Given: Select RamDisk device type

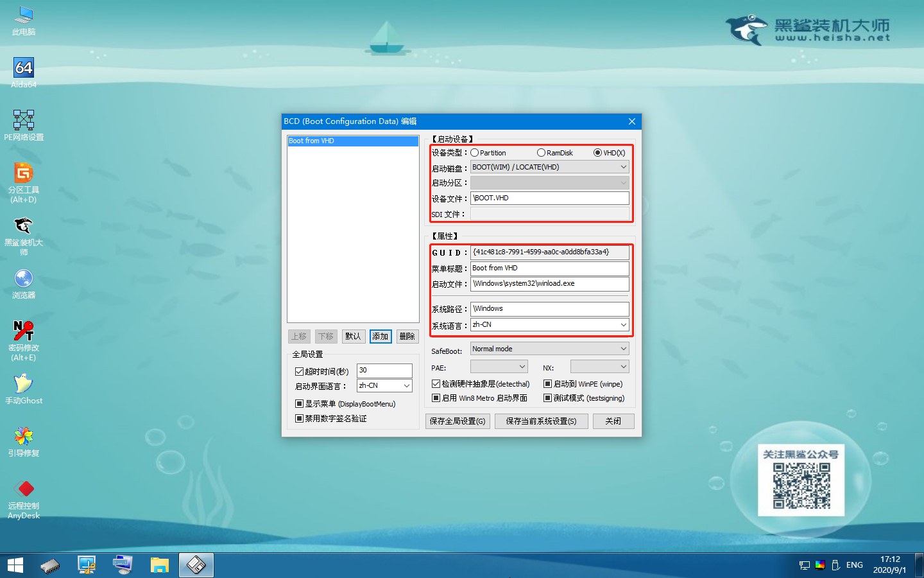Looking at the screenshot, I should (555, 153).
